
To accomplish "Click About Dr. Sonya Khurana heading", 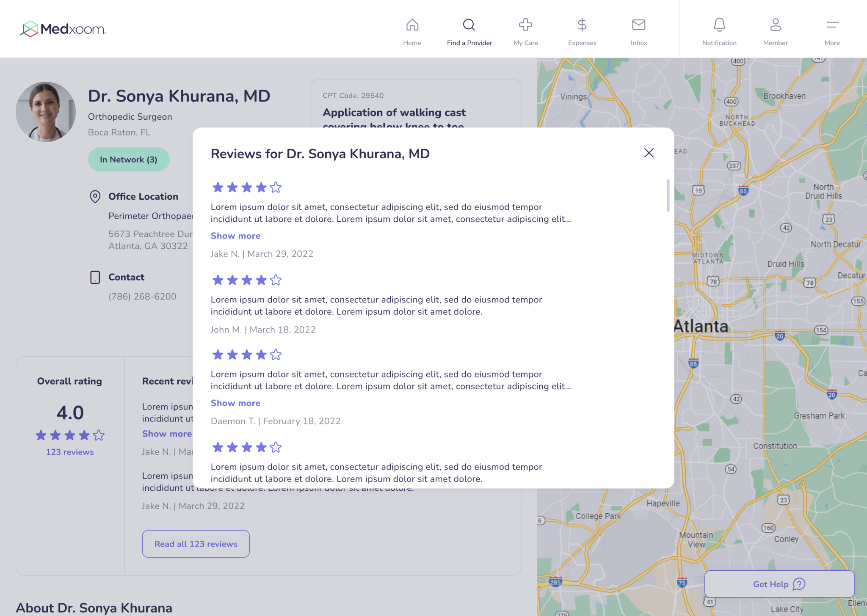I will point(94,608).
